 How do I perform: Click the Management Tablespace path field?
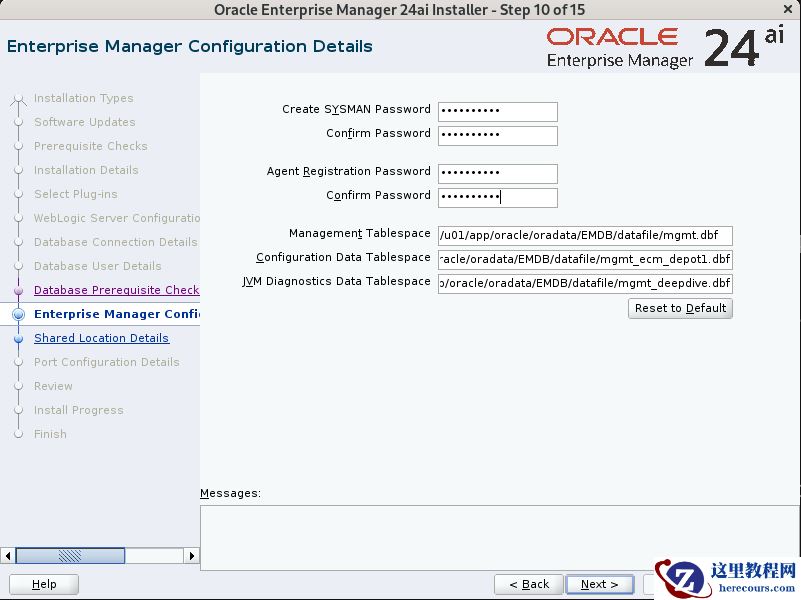tap(585, 235)
